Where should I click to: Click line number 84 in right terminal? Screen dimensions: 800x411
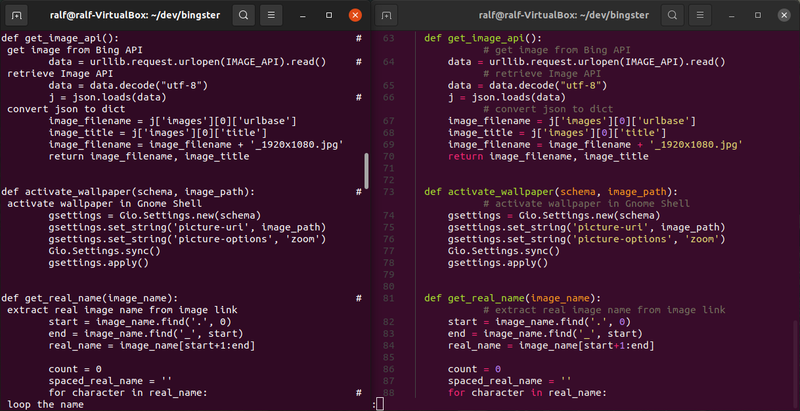click(x=388, y=345)
